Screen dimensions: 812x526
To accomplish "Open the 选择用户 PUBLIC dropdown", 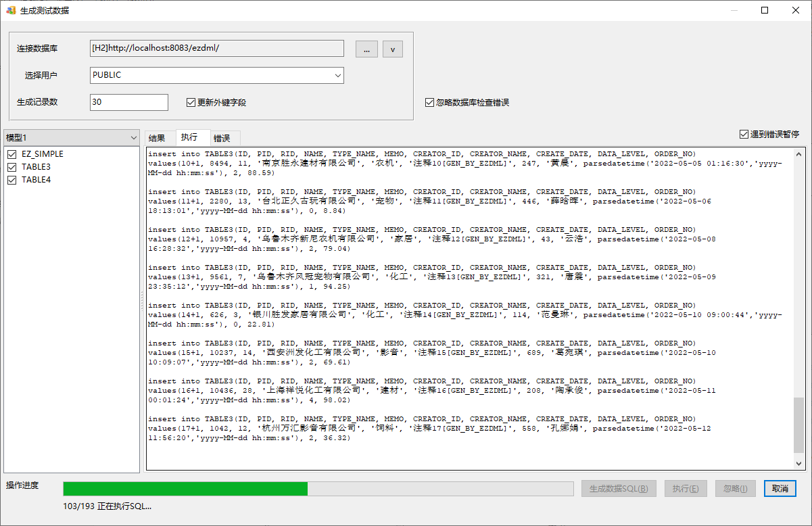I will (217, 75).
